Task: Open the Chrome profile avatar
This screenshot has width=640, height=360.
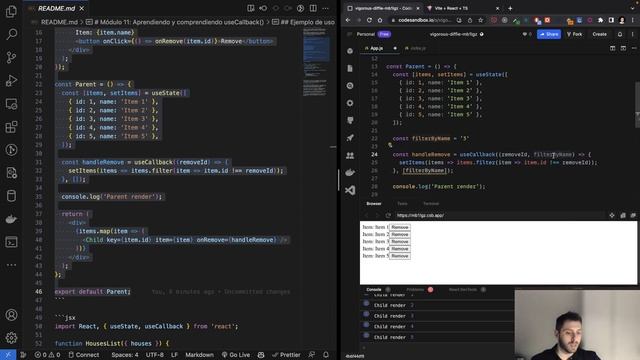Action: click(622, 20)
